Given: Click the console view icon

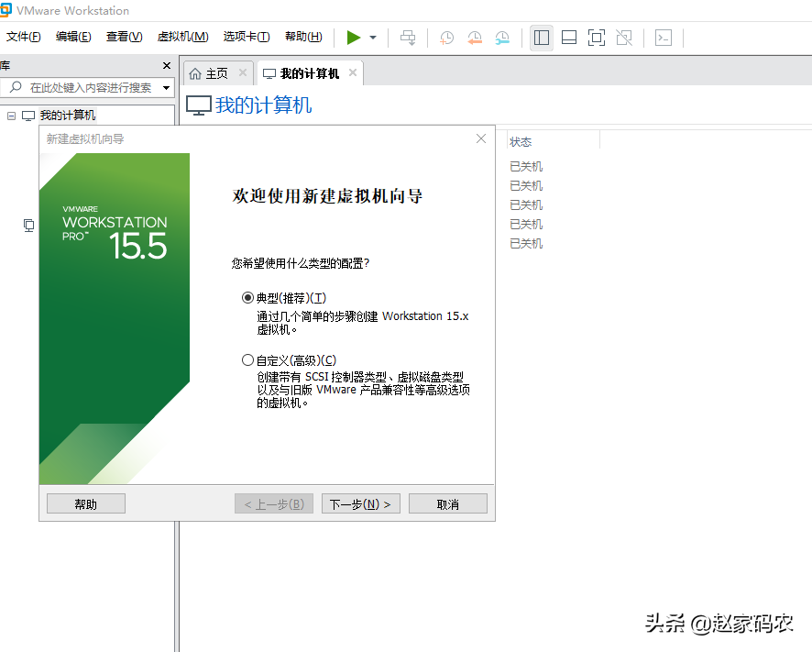Looking at the screenshot, I should [x=664, y=38].
